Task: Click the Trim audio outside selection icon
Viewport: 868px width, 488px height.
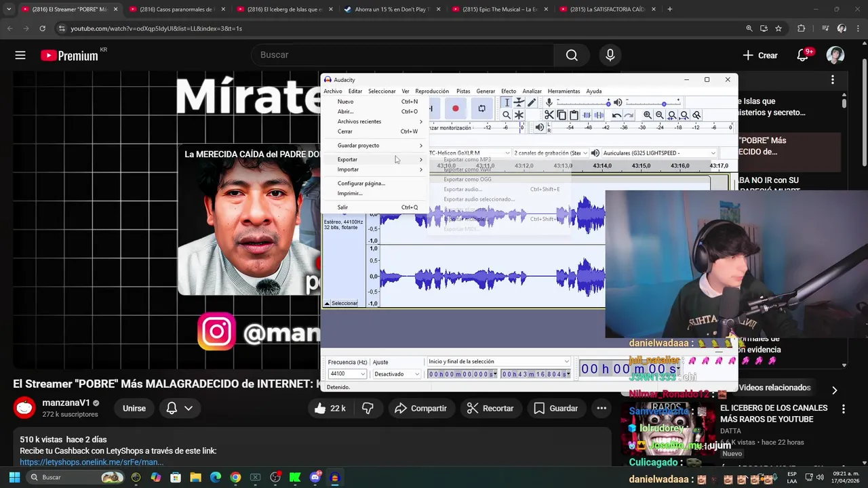Action: tap(587, 115)
